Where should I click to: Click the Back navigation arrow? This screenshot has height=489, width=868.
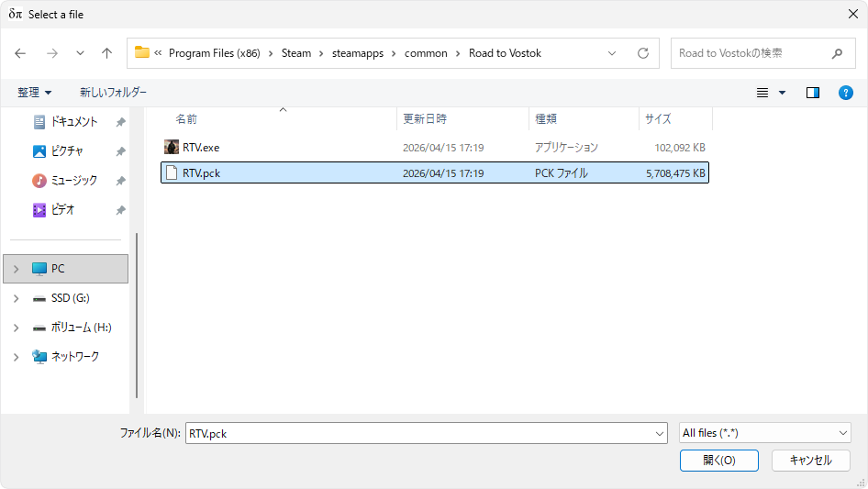(20, 53)
